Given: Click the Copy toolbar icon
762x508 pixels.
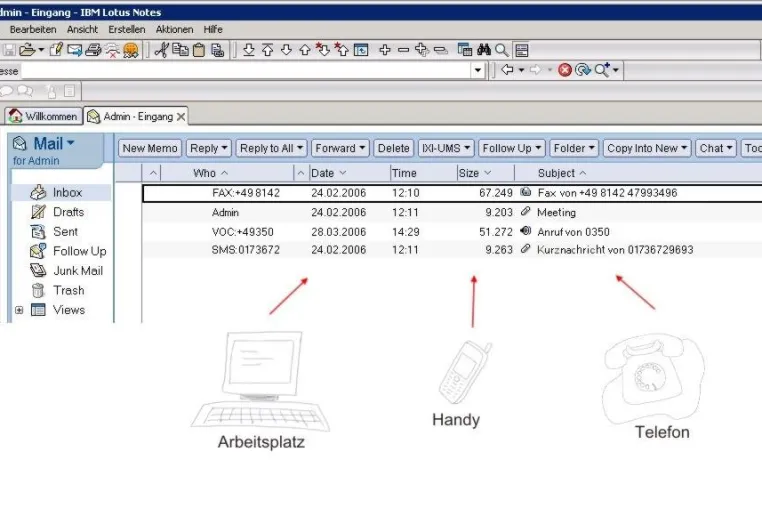Looking at the screenshot, I should 180,50.
